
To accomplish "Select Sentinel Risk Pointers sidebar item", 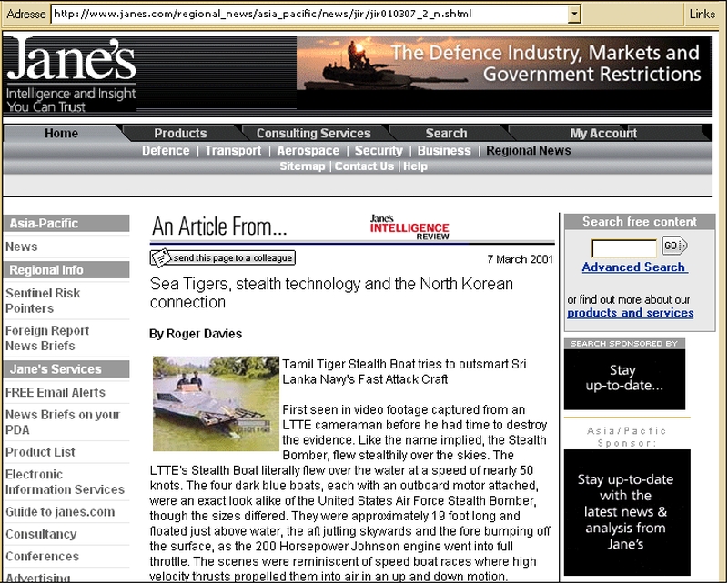I will click(43, 300).
